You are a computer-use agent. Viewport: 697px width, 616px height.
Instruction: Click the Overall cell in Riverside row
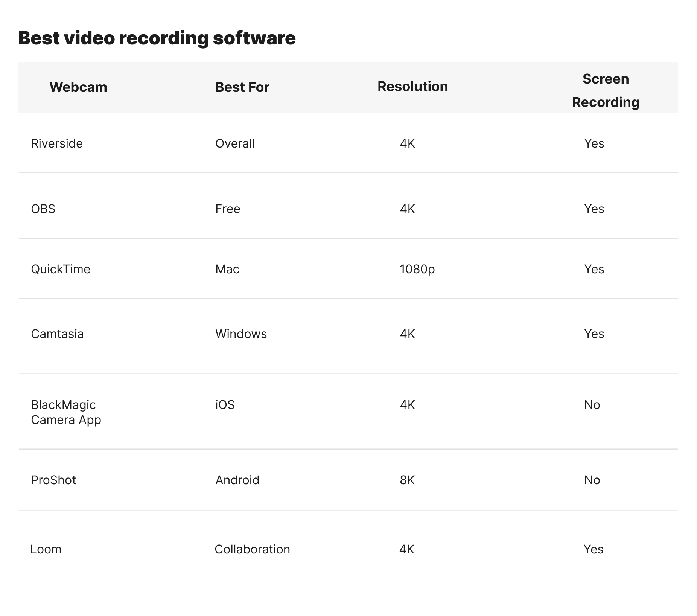pyautogui.click(x=235, y=143)
